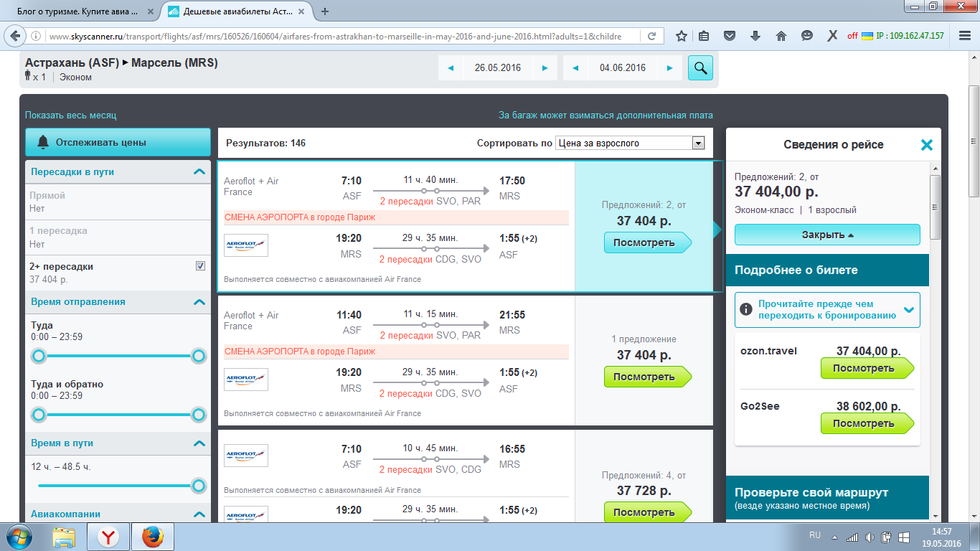The height and width of the screenshot is (551, 980).
Task: Open Windows Start menu
Action: pyautogui.click(x=19, y=536)
